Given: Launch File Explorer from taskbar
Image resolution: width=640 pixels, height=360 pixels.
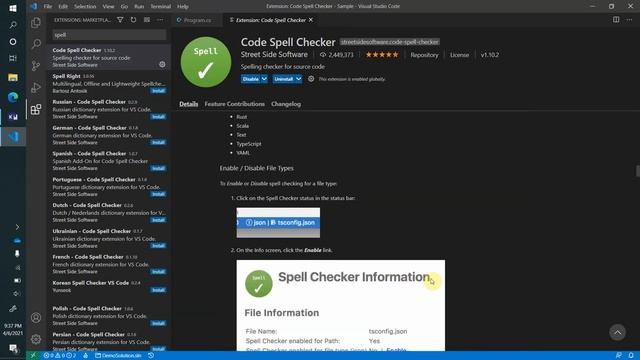Looking at the screenshot, I should (13, 77).
